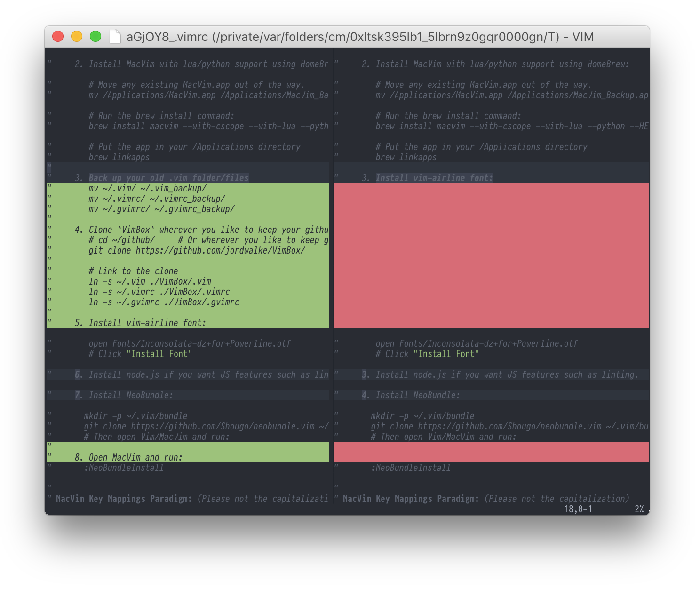Click 'MacVim Key Mappings Paradigm:' in left pane
This screenshot has width=700, height=604.
click(124, 499)
